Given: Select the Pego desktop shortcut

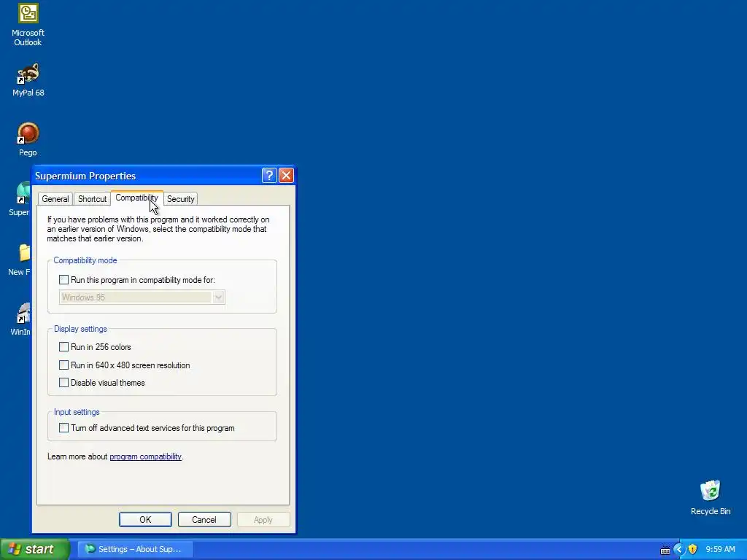Looking at the screenshot, I should [28, 139].
